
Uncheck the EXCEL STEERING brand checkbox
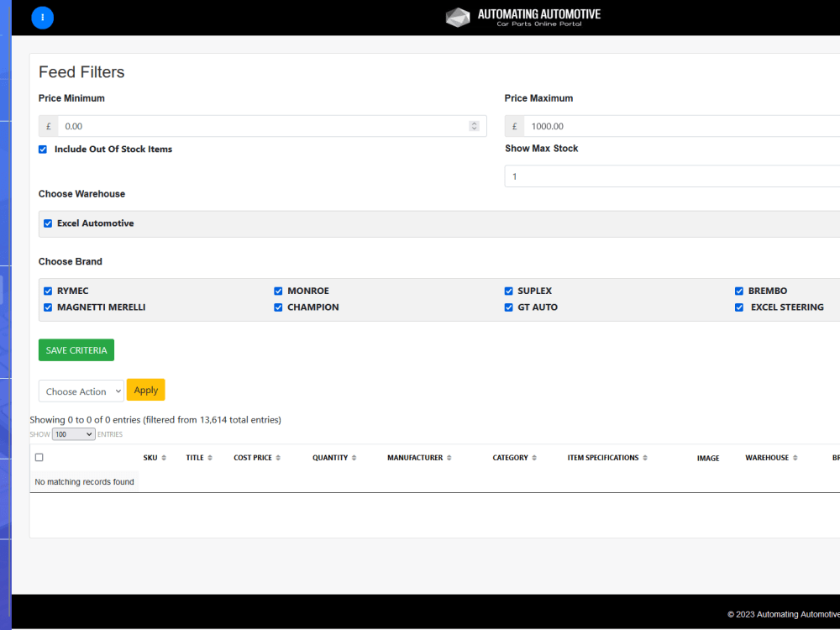click(x=738, y=307)
